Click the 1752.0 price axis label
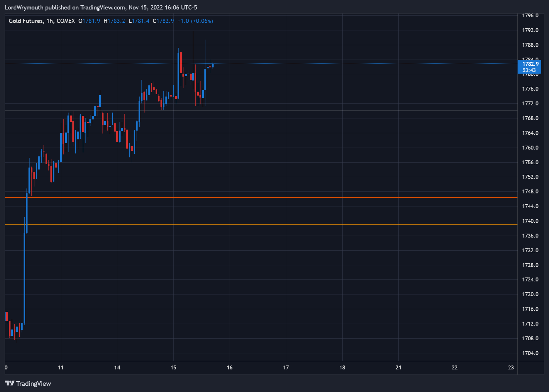Viewport: 549px width, 392px height. [530, 177]
